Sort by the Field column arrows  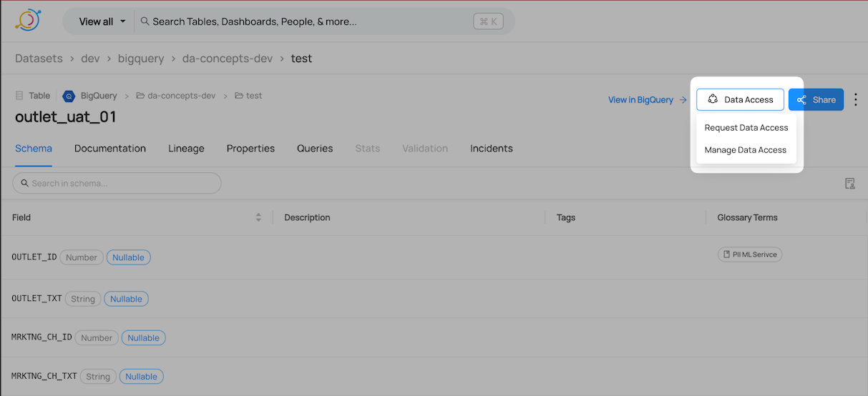coord(258,217)
